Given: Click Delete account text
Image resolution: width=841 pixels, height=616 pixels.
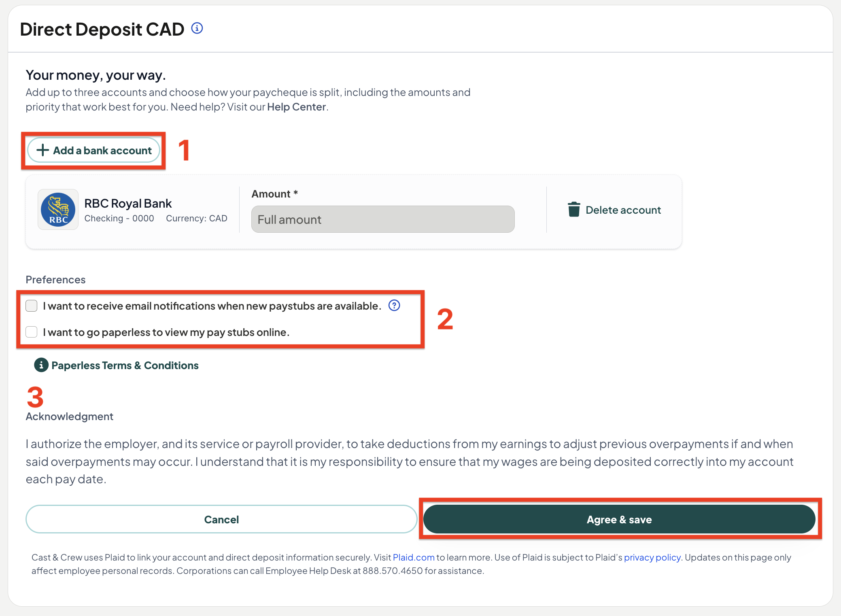Looking at the screenshot, I should pos(623,210).
